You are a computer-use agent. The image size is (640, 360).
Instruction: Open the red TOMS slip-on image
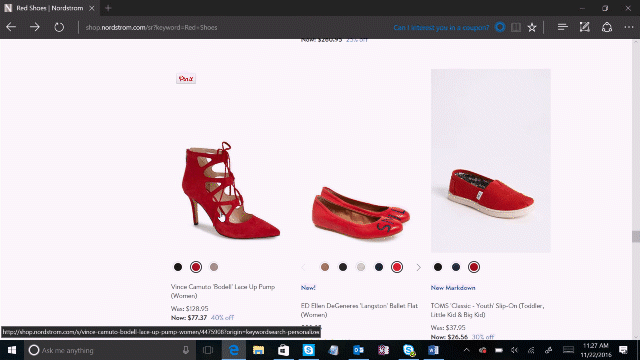[491, 160]
